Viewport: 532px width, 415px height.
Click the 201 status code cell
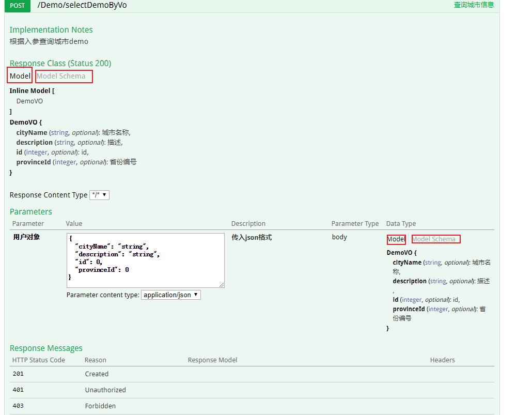point(18,374)
